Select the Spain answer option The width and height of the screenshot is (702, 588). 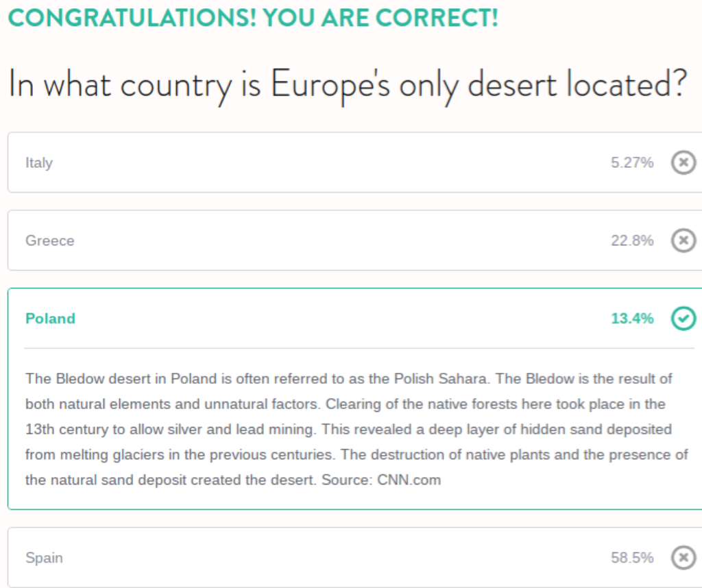44,558
